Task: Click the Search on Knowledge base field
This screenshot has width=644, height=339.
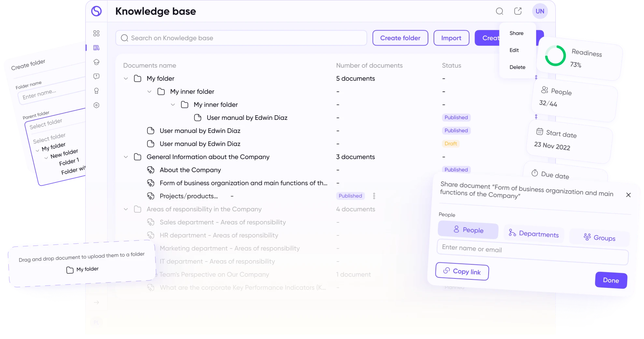Action: pos(241,38)
